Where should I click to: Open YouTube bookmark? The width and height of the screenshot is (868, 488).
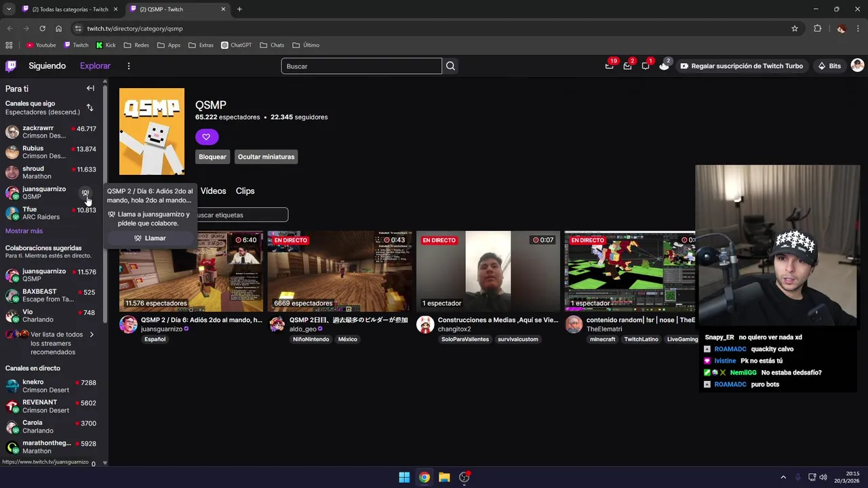pyautogui.click(x=41, y=45)
